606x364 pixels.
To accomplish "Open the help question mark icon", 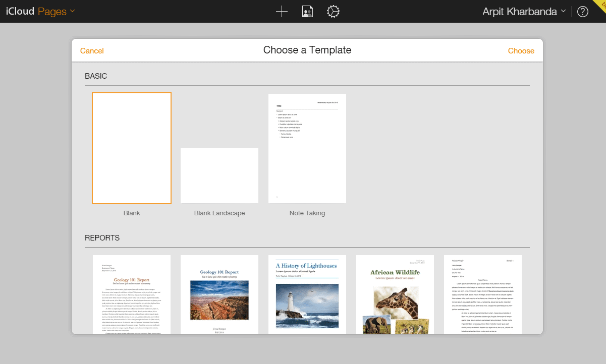I will click(x=583, y=12).
